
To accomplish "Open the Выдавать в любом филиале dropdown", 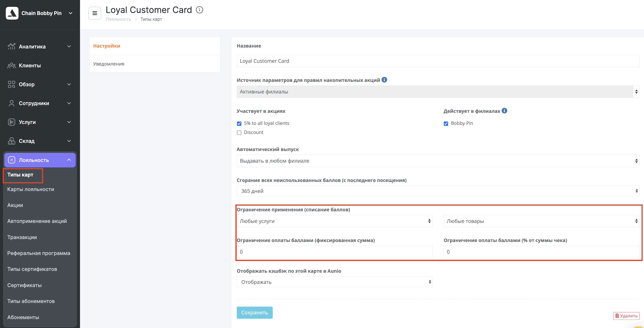I will tap(438, 161).
